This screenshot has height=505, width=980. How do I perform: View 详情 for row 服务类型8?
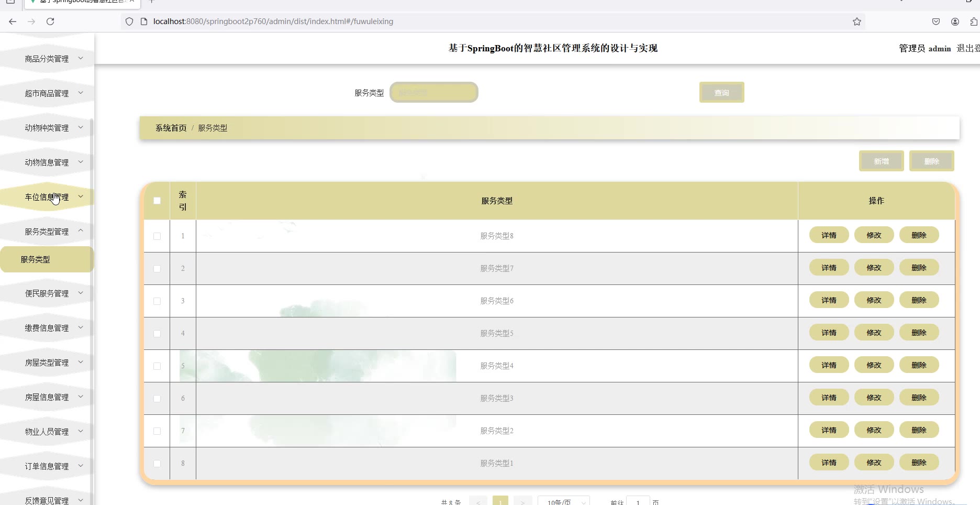(x=829, y=235)
